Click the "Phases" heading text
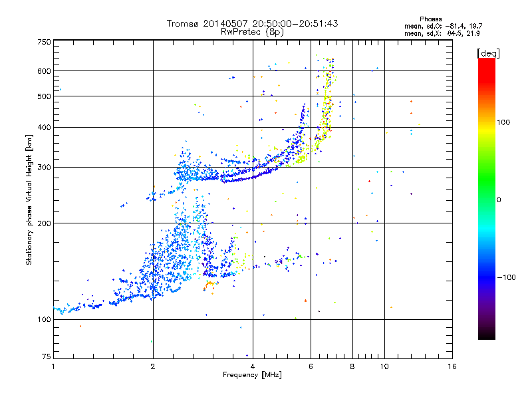Viewport: 532px width, 399px height. coord(430,19)
